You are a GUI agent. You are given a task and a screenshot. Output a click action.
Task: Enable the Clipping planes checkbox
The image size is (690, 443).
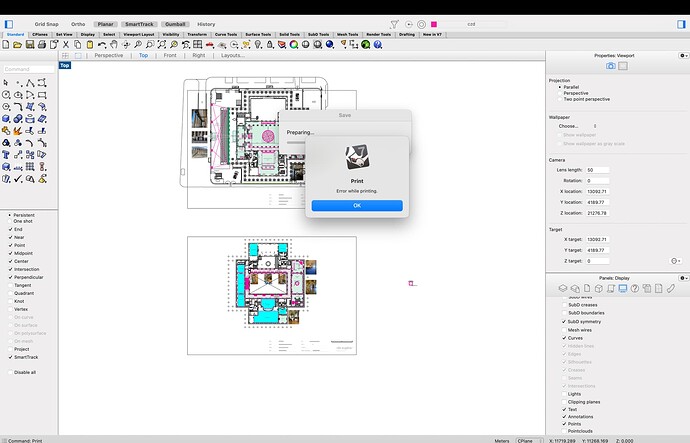[564, 402]
